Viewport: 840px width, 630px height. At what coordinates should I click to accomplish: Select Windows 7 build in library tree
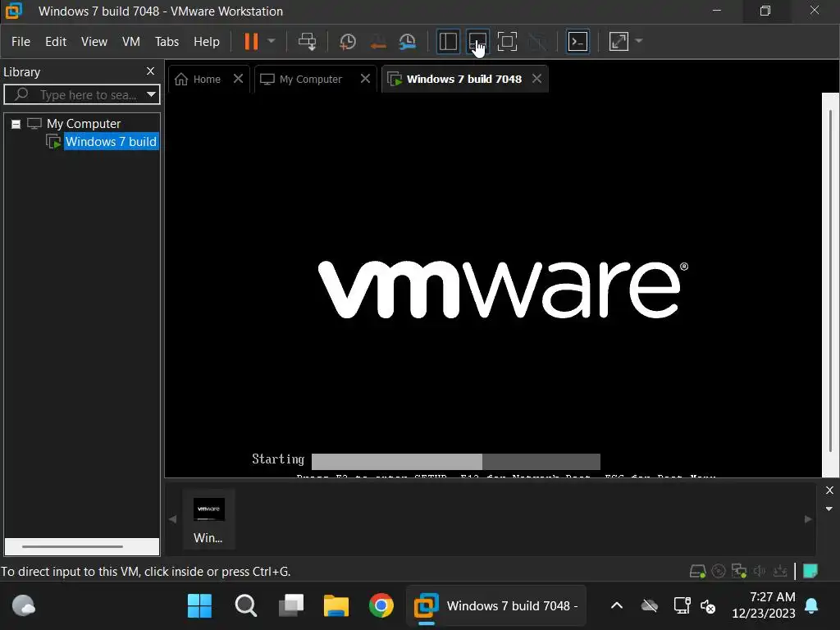(111, 141)
